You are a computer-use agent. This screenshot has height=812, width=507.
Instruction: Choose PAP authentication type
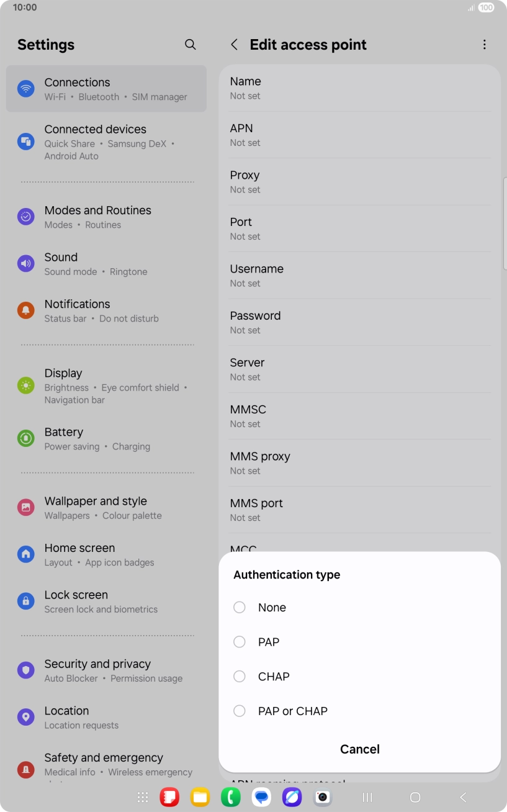pos(240,642)
